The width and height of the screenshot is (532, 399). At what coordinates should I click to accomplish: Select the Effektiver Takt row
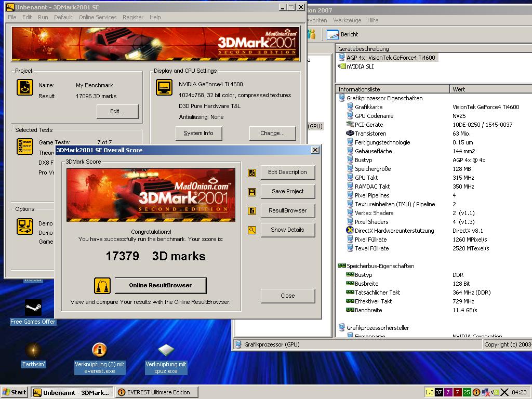point(439,301)
